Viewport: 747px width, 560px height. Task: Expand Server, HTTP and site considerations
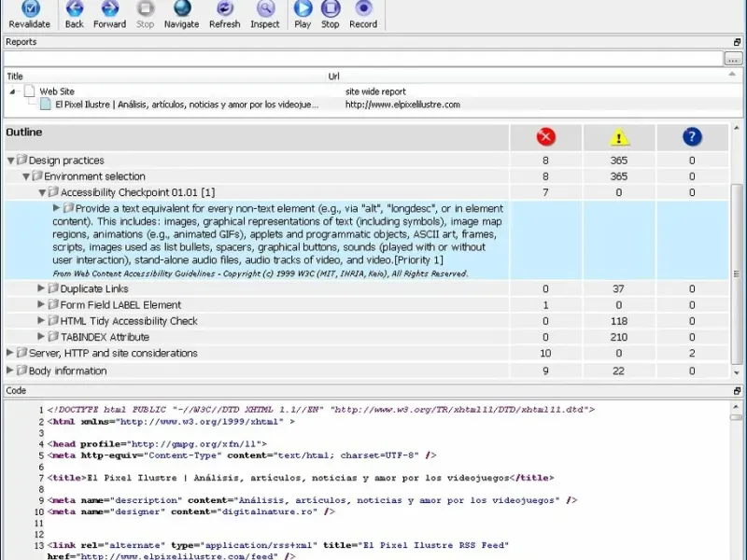coord(9,353)
